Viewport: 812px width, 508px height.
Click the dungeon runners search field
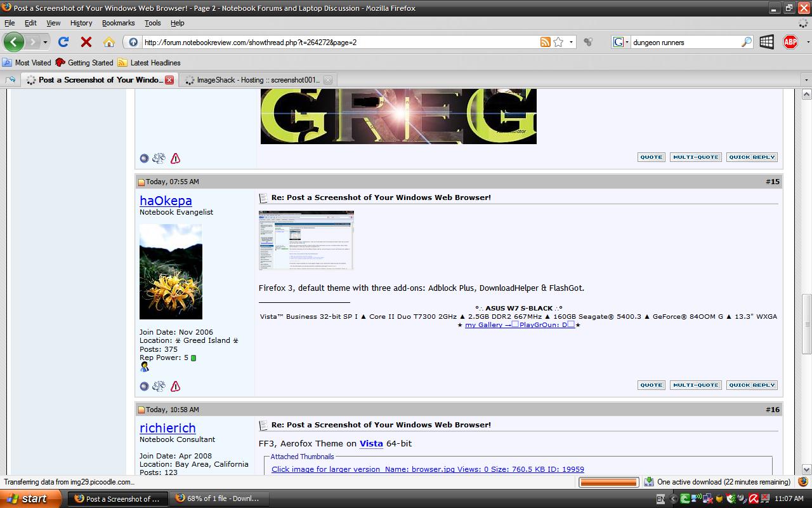point(685,42)
